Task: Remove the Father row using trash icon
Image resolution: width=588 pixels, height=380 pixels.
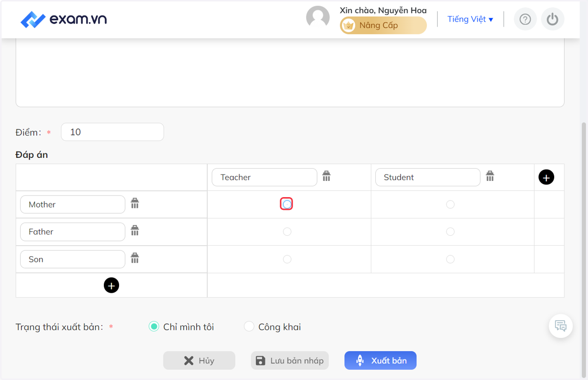Action: tap(135, 230)
